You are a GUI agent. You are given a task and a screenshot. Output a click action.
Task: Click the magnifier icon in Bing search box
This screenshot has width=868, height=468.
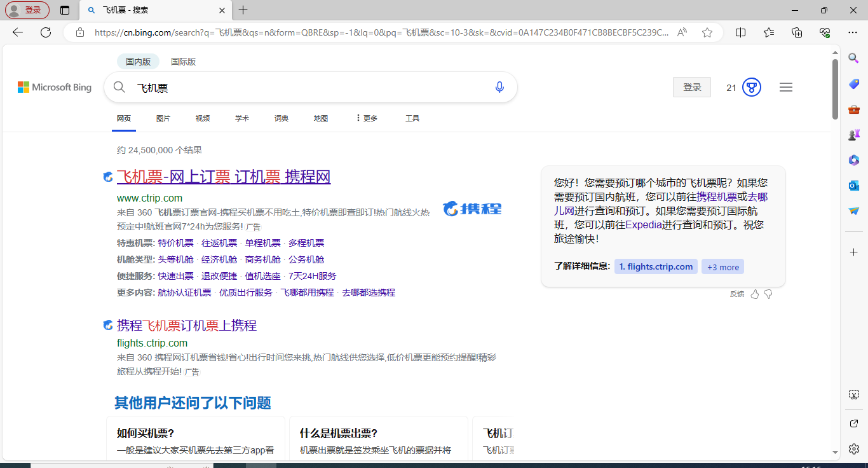119,87
